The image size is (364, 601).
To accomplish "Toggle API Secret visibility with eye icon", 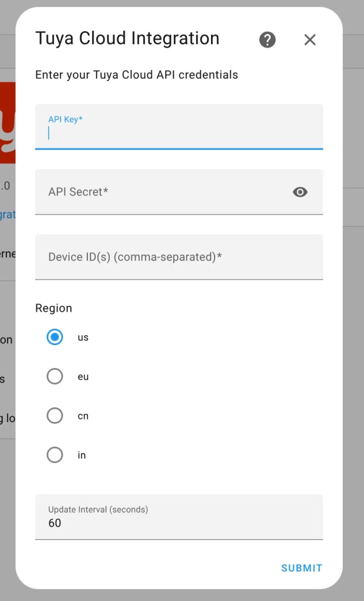I will 300,192.
